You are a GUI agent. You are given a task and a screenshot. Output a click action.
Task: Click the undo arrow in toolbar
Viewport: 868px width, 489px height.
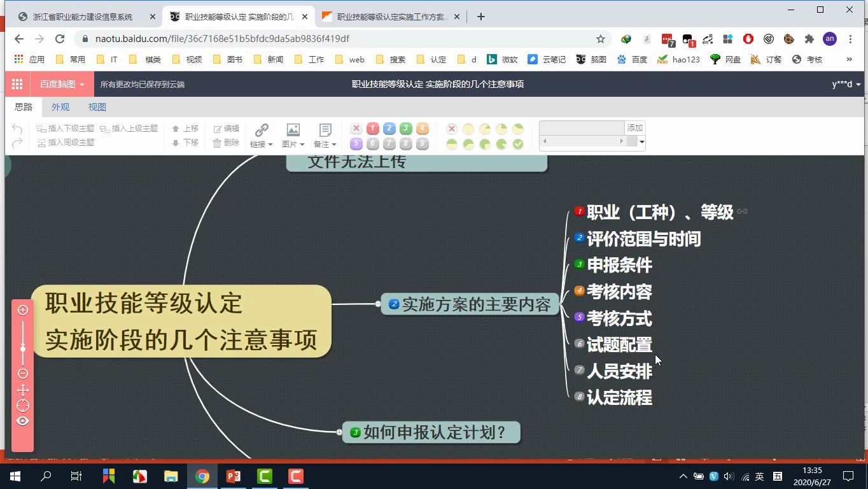[x=18, y=129]
